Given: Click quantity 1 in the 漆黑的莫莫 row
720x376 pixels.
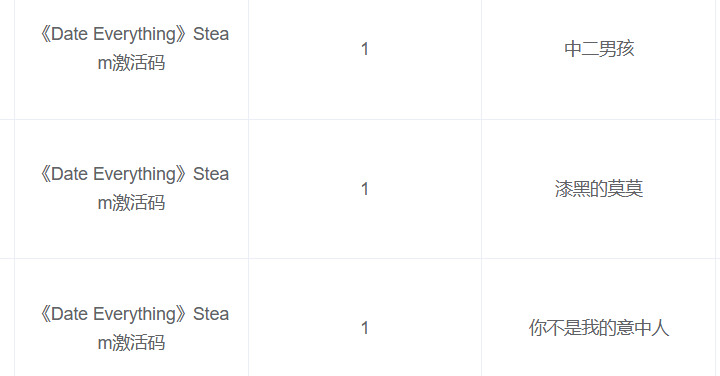Looking at the screenshot, I should [365, 189].
